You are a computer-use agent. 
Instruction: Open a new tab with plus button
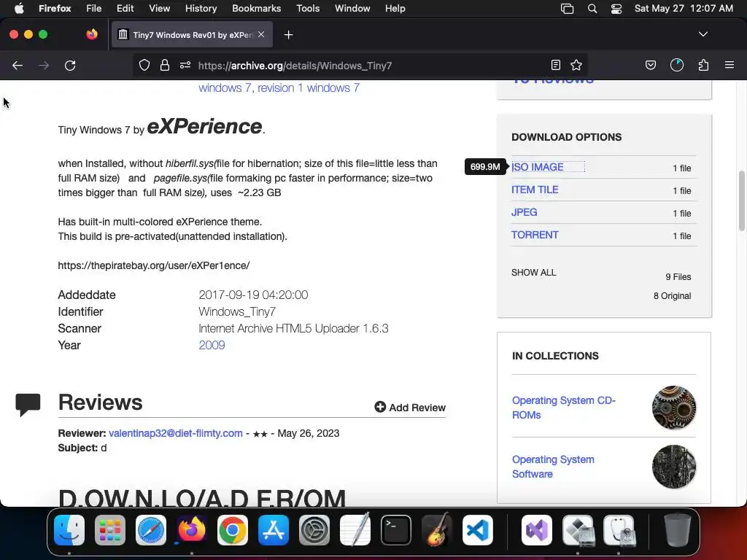click(x=288, y=35)
